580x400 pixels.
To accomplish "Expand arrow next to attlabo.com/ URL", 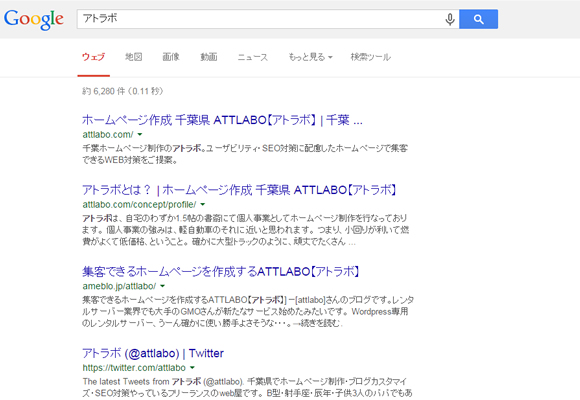I will 140,134.
